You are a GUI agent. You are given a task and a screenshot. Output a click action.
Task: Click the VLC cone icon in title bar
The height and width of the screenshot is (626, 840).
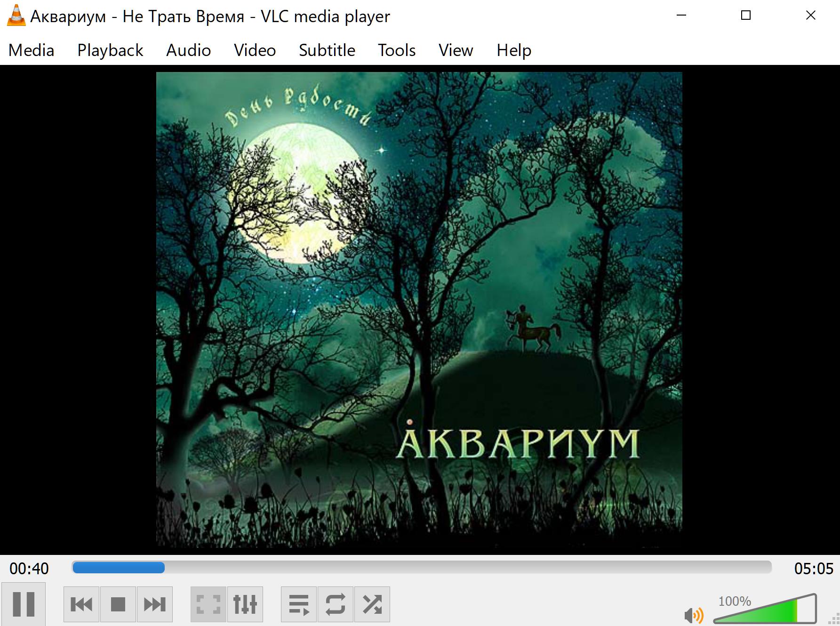[x=16, y=16]
